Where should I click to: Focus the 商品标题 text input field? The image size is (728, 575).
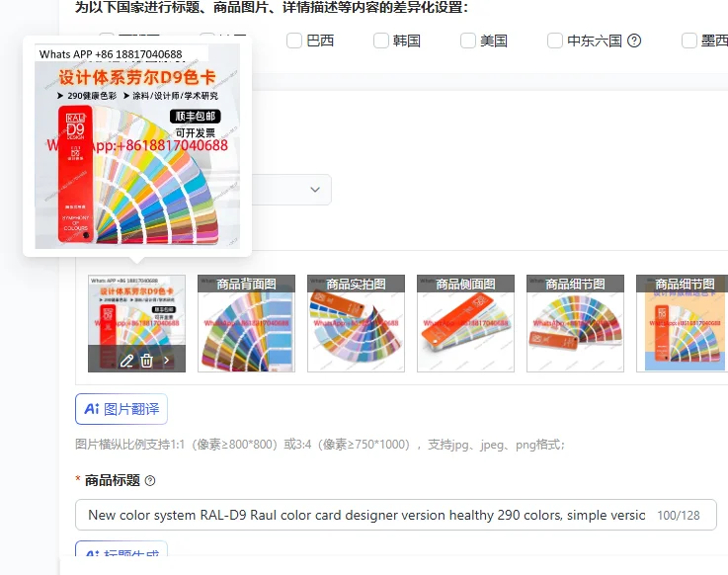click(396, 515)
